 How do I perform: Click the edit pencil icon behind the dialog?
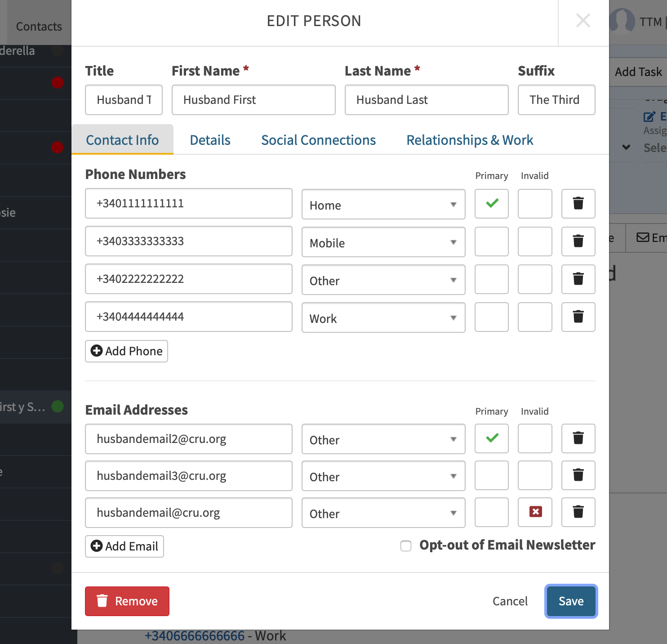(x=649, y=117)
